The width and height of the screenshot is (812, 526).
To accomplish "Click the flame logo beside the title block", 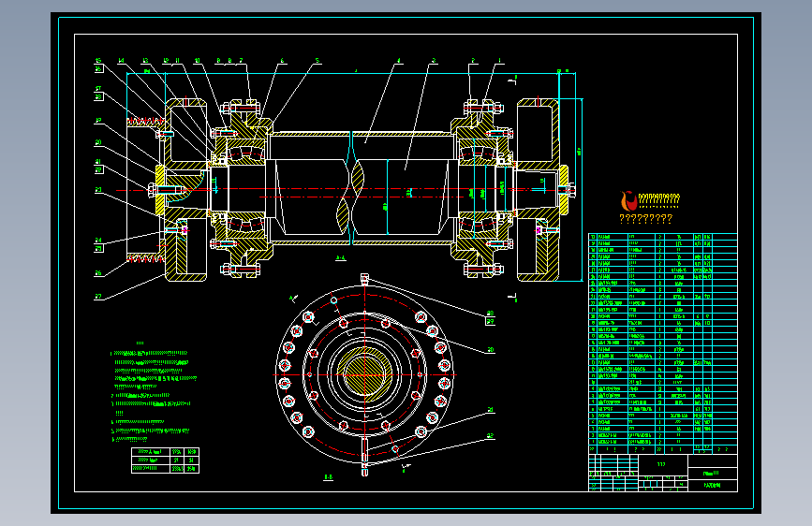I will pos(628,201).
